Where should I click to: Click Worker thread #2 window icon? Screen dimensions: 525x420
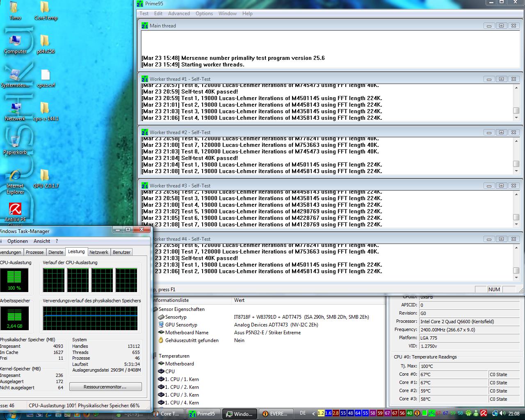144,132
